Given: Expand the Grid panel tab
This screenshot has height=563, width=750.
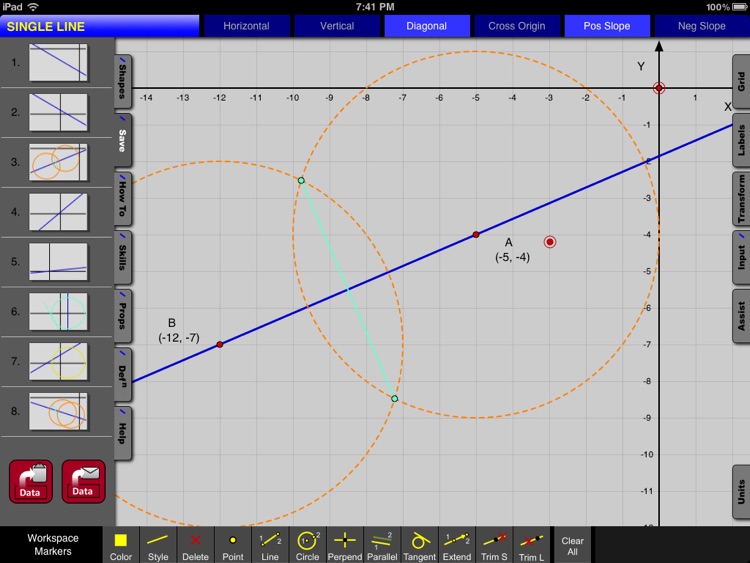Looking at the screenshot, I should point(741,81).
